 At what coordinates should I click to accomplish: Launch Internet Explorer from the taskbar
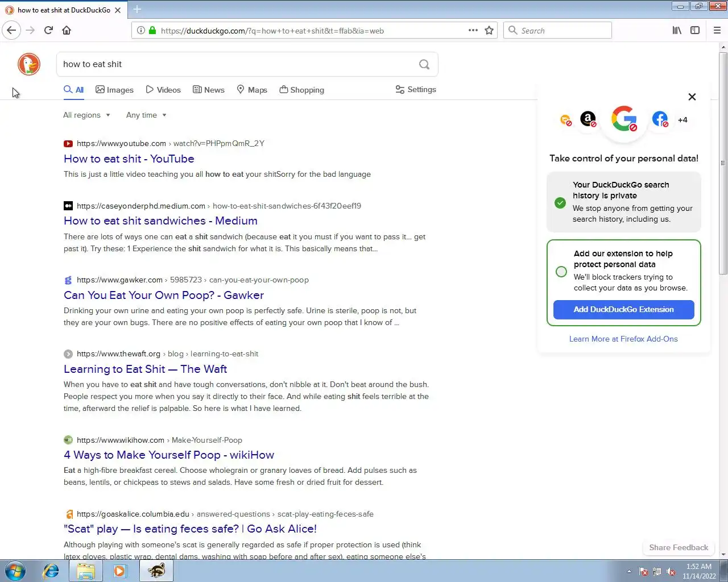[51, 571]
